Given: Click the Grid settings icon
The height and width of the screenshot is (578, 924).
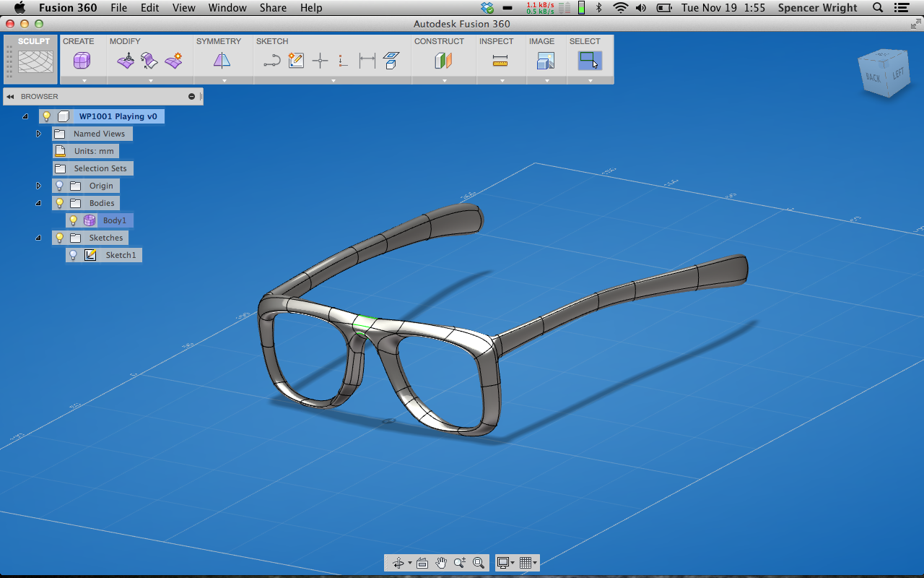Looking at the screenshot, I should (526, 563).
